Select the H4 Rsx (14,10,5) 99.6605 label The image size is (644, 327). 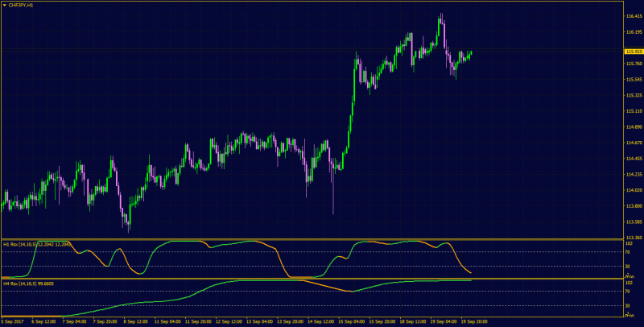pos(29,284)
